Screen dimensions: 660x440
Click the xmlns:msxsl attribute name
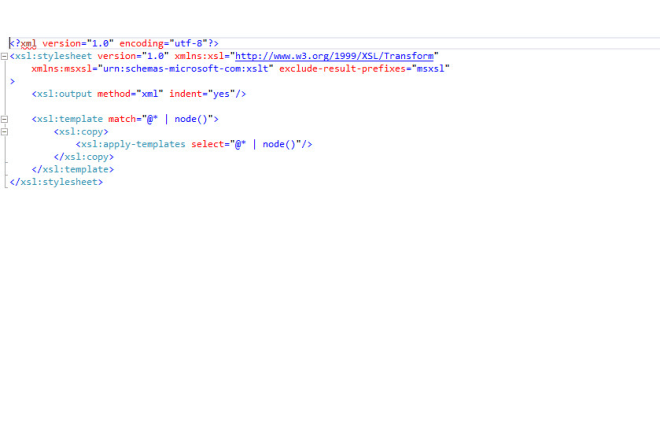coord(61,69)
